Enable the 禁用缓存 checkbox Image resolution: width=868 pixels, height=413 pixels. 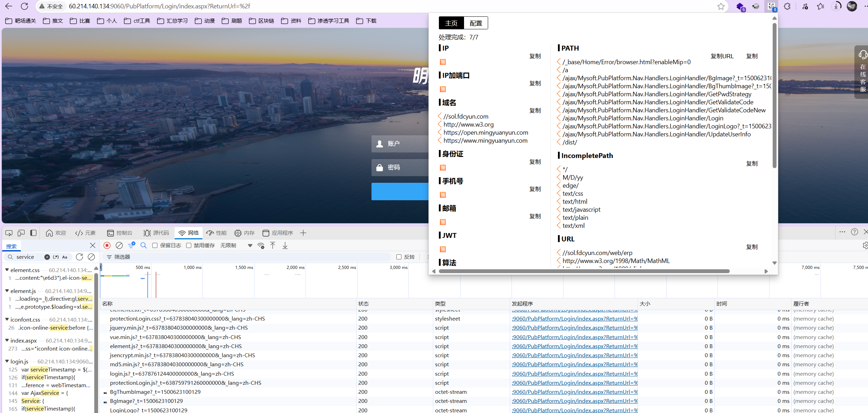(189, 246)
